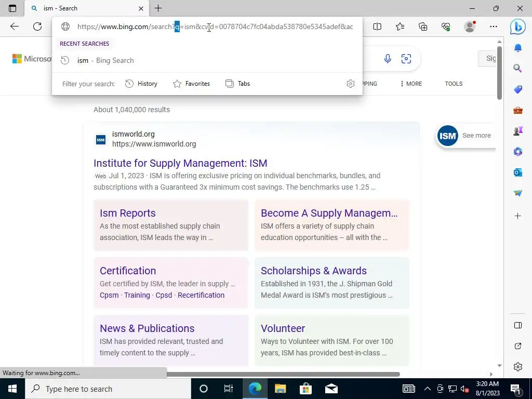Follow the Cpsd link
The height and width of the screenshot is (399, 532).
pyautogui.click(x=164, y=295)
